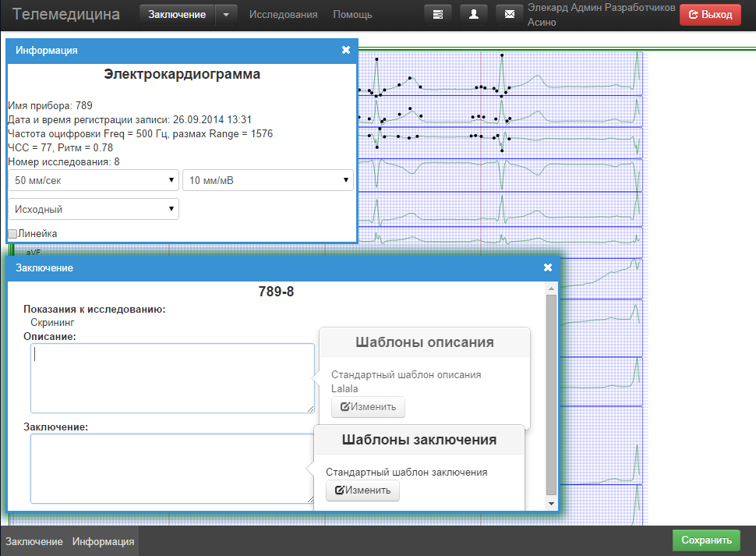
Task: Click Изменить under Шаблоны описания
Action: 368,407
